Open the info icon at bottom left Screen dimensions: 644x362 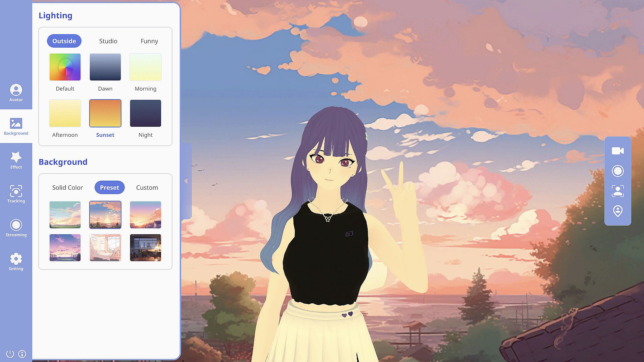pyautogui.click(x=22, y=354)
